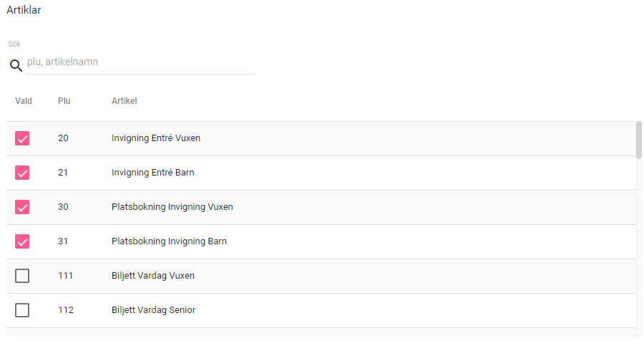This screenshot has height=341, width=644.
Task: Click Plu number 111 cell
Action: coord(65,276)
